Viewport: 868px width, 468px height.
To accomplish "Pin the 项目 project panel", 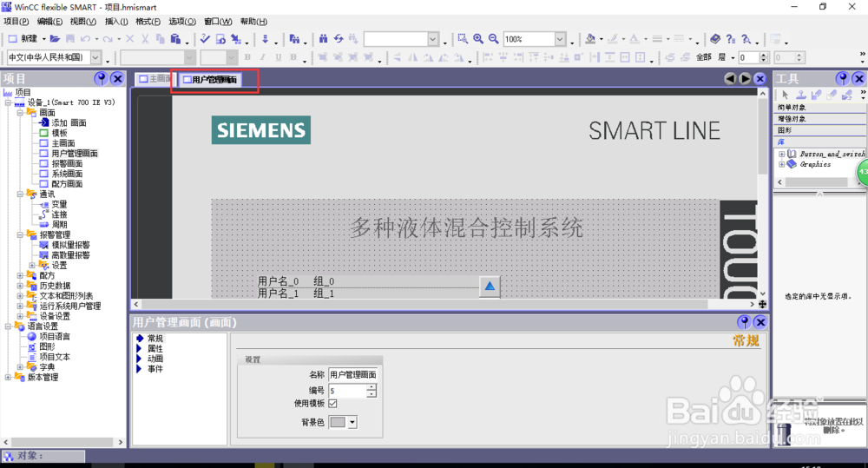I will coord(101,79).
